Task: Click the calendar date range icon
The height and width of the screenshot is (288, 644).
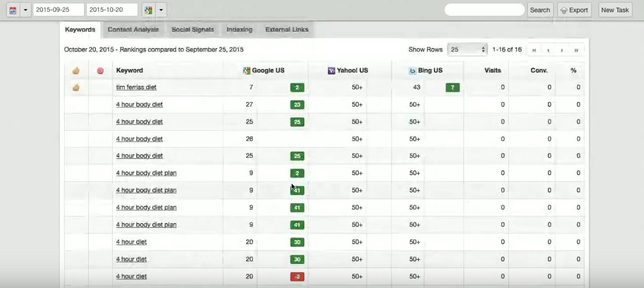Action: (x=13, y=10)
